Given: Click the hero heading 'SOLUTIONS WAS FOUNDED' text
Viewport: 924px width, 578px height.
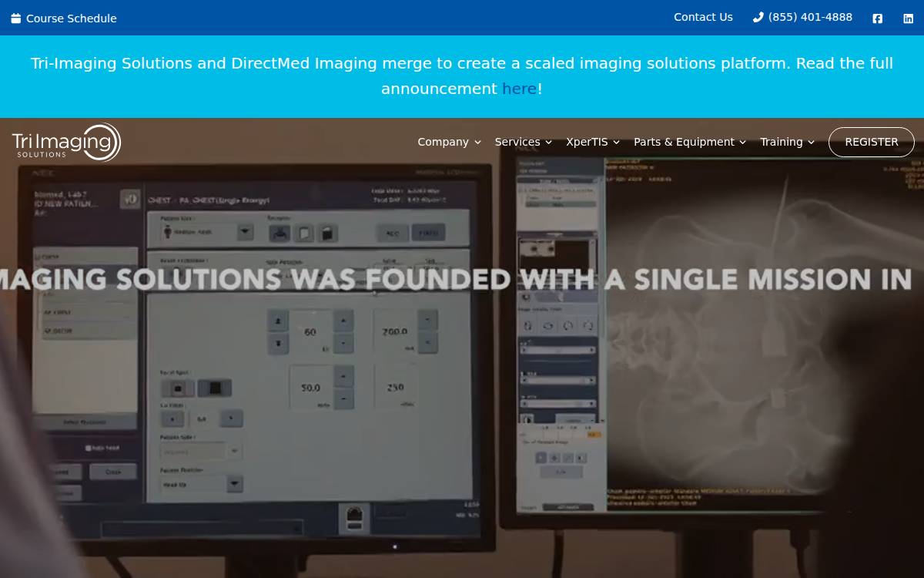Looking at the screenshot, I should pos(313,279).
